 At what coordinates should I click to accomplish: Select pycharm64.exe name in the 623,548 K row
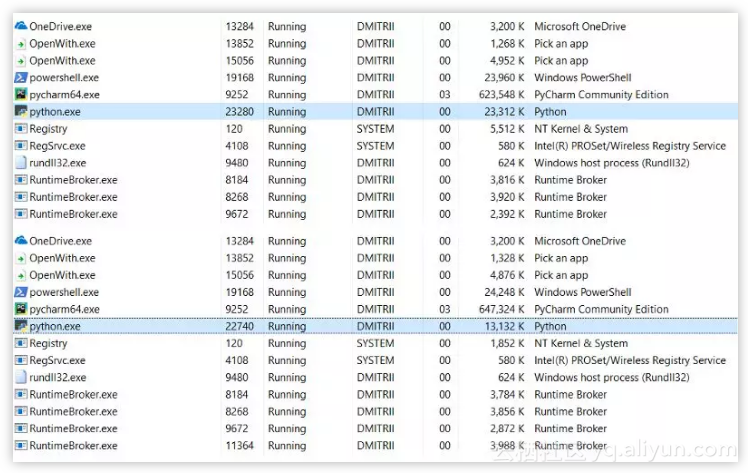pyautogui.click(x=64, y=95)
